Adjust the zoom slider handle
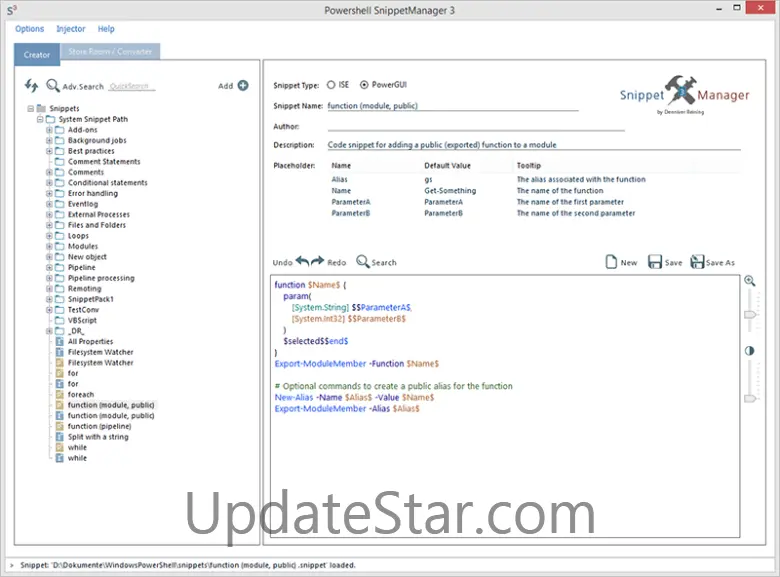 tap(750, 315)
